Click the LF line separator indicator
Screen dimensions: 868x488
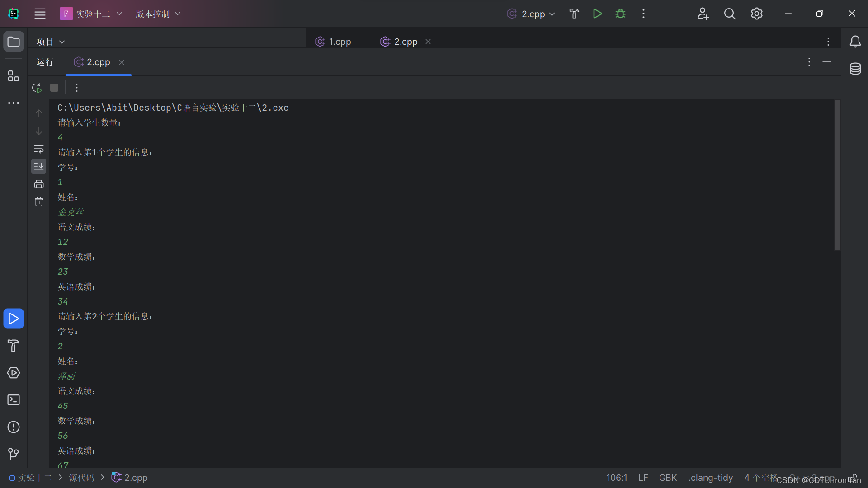pyautogui.click(x=643, y=478)
